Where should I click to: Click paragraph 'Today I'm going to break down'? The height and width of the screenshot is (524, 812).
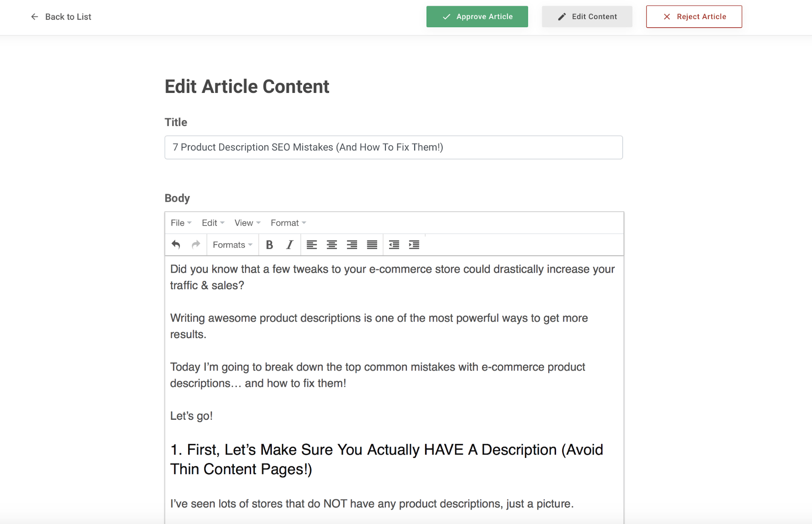coord(378,375)
